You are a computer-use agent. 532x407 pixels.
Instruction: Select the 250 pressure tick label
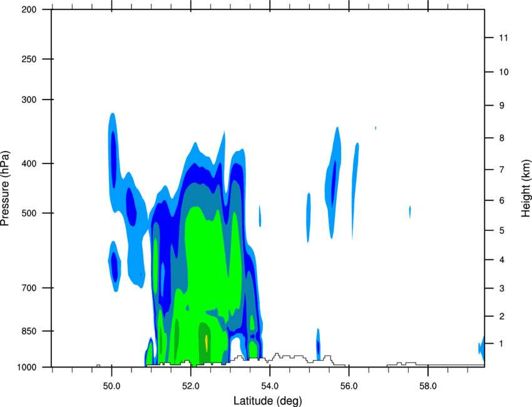coord(29,59)
